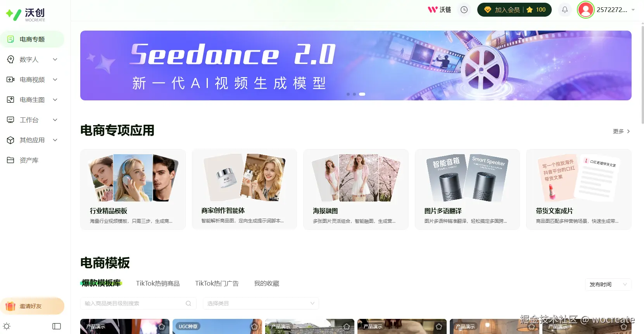This screenshot has height=334, width=644.
Task: Favorite the UGC种草 template star
Action: pos(254,327)
